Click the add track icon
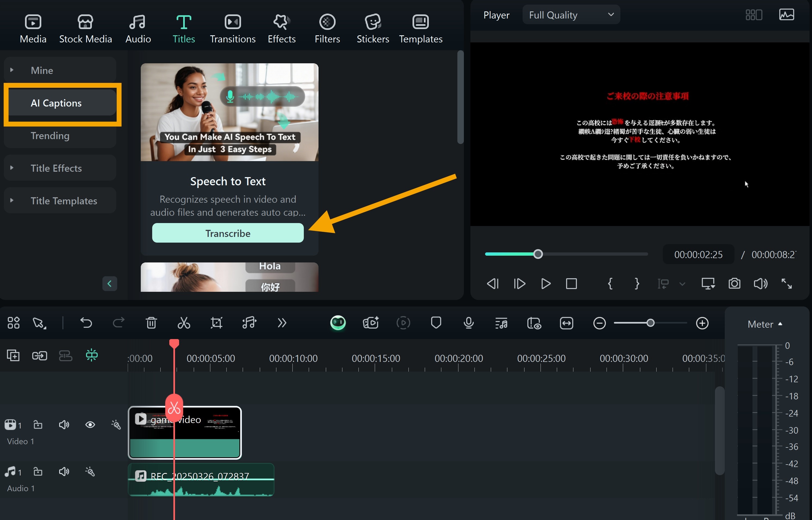The width and height of the screenshot is (812, 520). coord(13,356)
